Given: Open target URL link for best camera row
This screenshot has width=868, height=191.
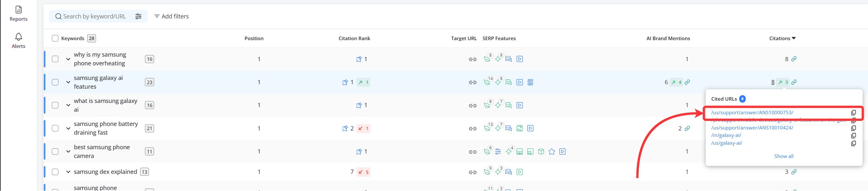Looking at the screenshot, I should coord(472,152).
